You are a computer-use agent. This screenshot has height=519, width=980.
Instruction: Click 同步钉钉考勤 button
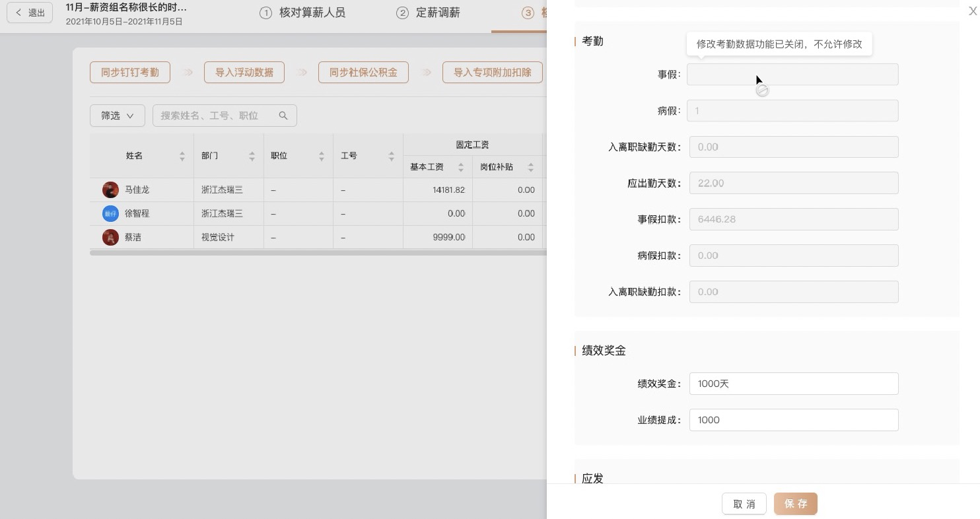tap(130, 72)
